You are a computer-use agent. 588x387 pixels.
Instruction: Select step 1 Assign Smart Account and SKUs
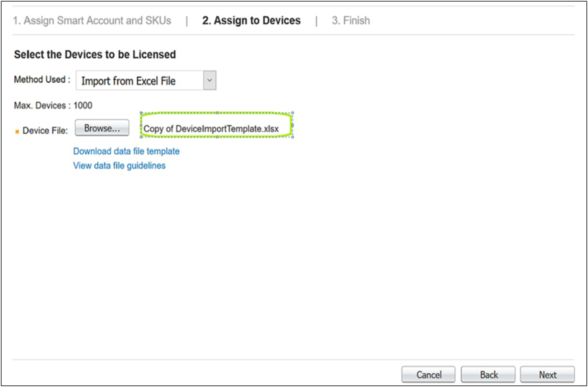pos(92,21)
